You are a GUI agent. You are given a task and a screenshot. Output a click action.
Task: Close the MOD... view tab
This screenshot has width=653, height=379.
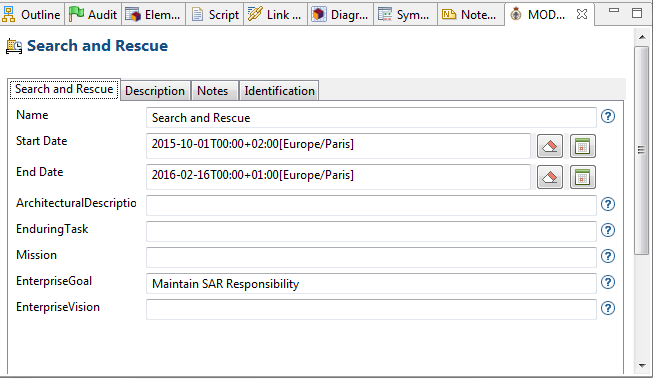pyautogui.click(x=582, y=14)
